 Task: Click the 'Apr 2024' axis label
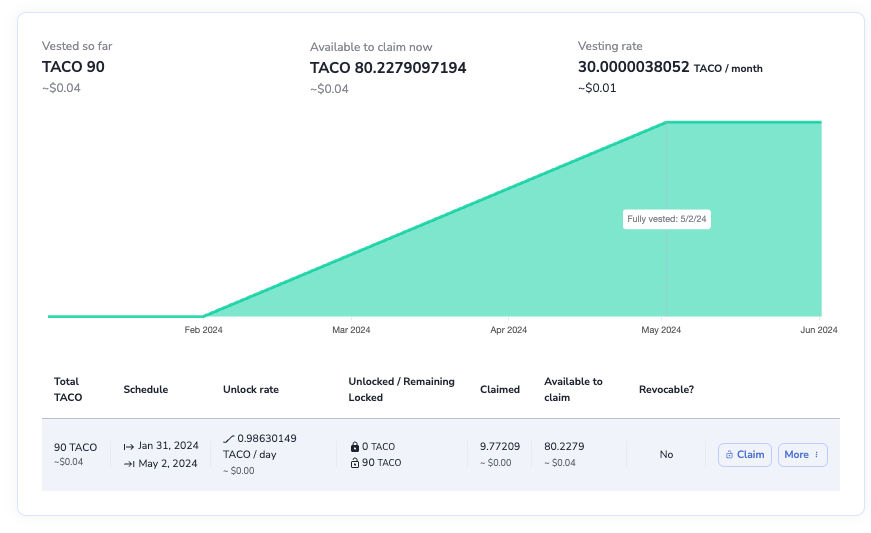click(508, 330)
